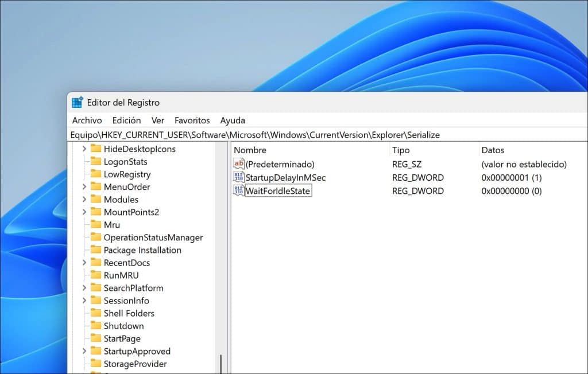588x374 pixels.
Task: Click the folder icon next to RecentDocs
Action: click(96, 262)
